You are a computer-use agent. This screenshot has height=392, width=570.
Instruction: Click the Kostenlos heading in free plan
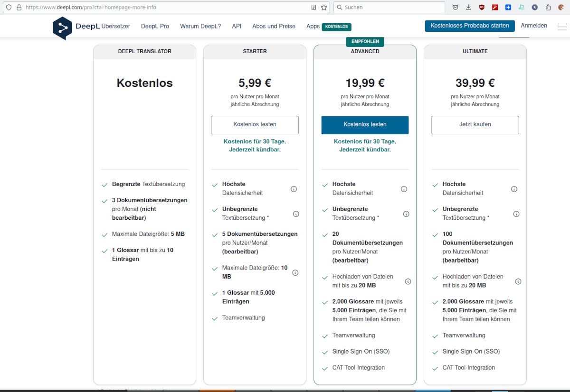(x=145, y=83)
